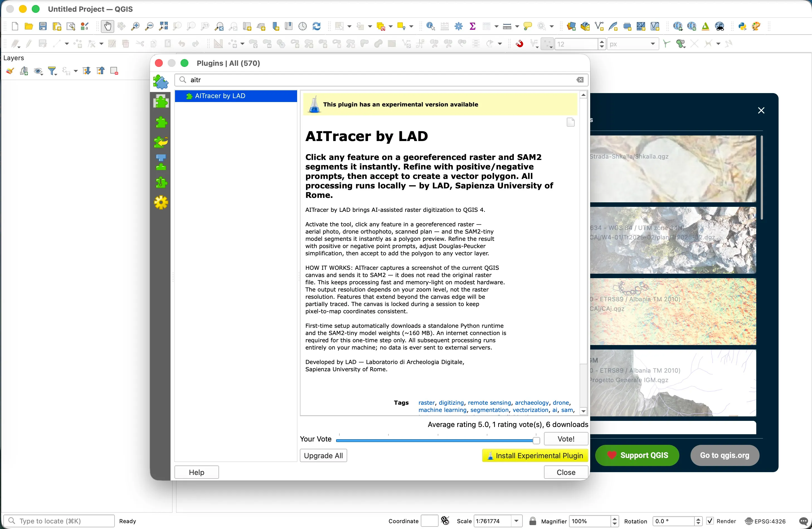
Task: Toggle the Render checkbox in status bar
Action: 710,521
